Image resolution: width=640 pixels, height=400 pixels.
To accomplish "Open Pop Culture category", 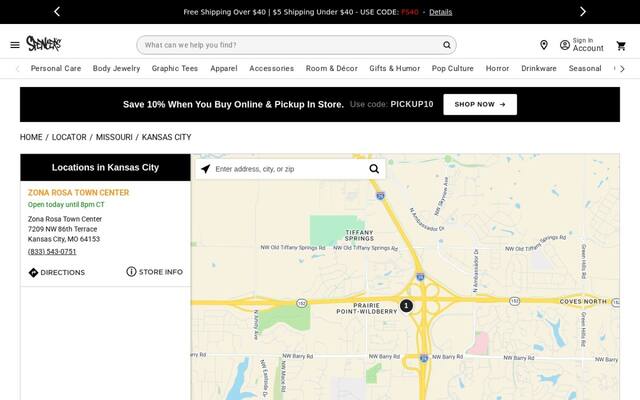I will 453,69.
